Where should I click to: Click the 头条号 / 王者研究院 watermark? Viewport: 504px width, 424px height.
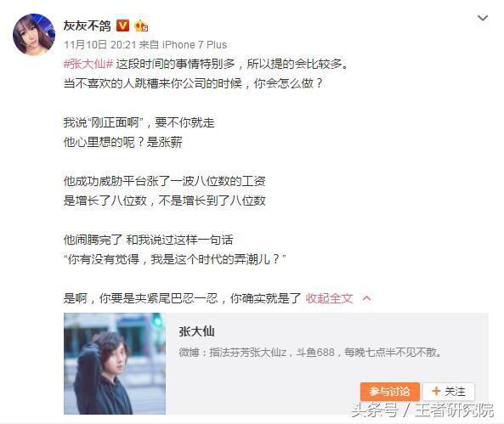pyautogui.click(x=422, y=410)
